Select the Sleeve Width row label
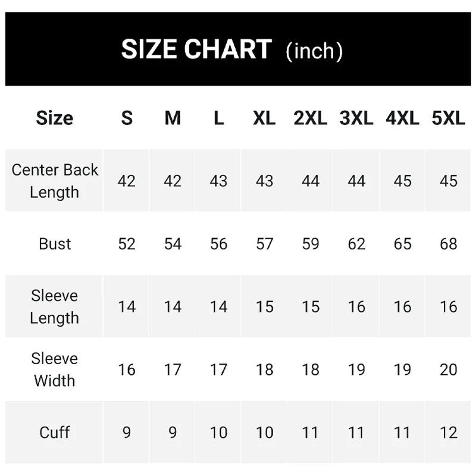 [54, 369]
